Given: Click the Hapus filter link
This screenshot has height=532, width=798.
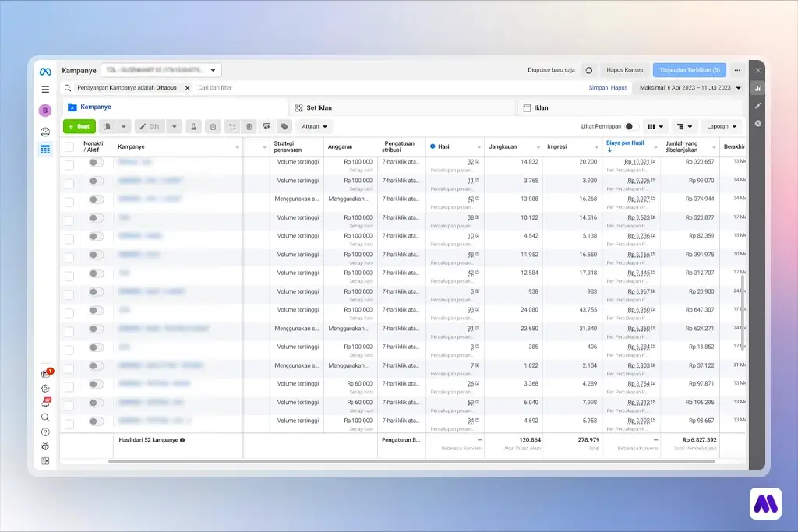Looking at the screenshot, I should [619, 88].
